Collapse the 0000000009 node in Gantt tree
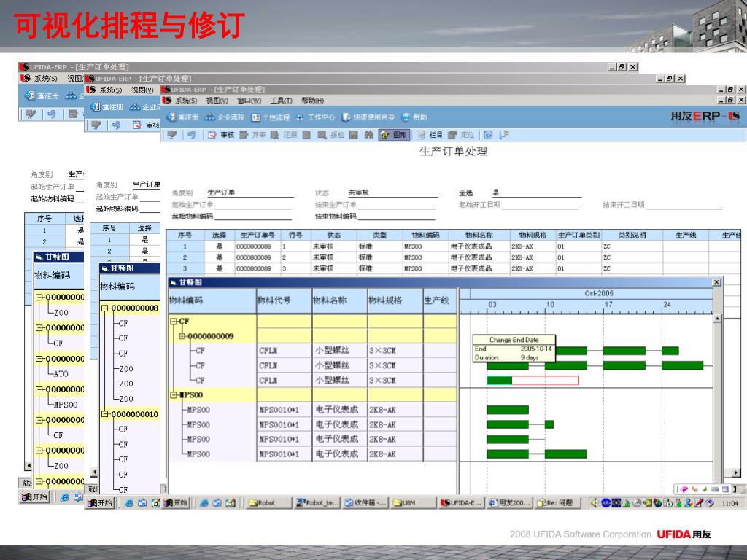This screenshot has width=747, height=560. point(182,336)
